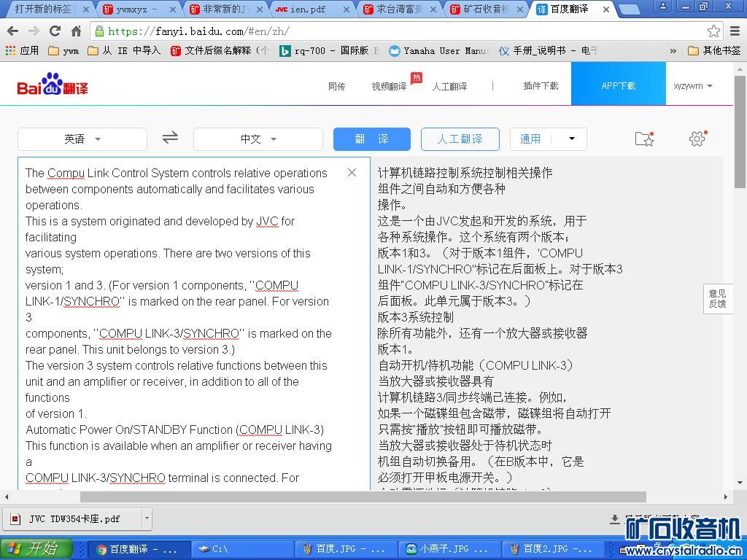The width and height of the screenshot is (747, 560).
Task: Click the Windows 开始 Start button
Action: 36,549
